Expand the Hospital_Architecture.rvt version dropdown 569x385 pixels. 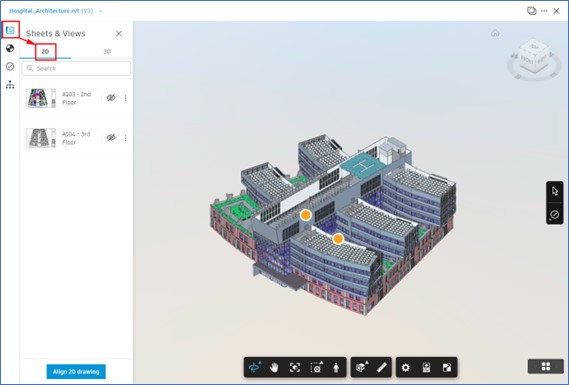101,11
